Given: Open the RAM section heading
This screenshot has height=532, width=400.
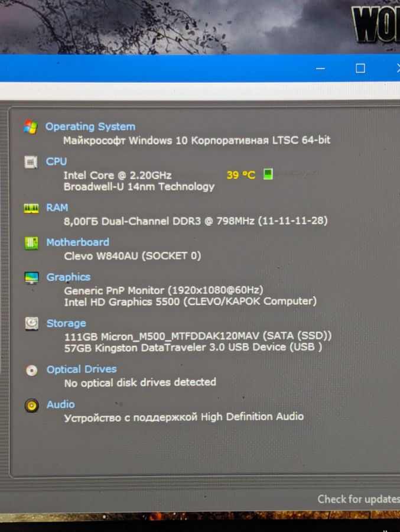Looking at the screenshot, I should coord(57,207).
